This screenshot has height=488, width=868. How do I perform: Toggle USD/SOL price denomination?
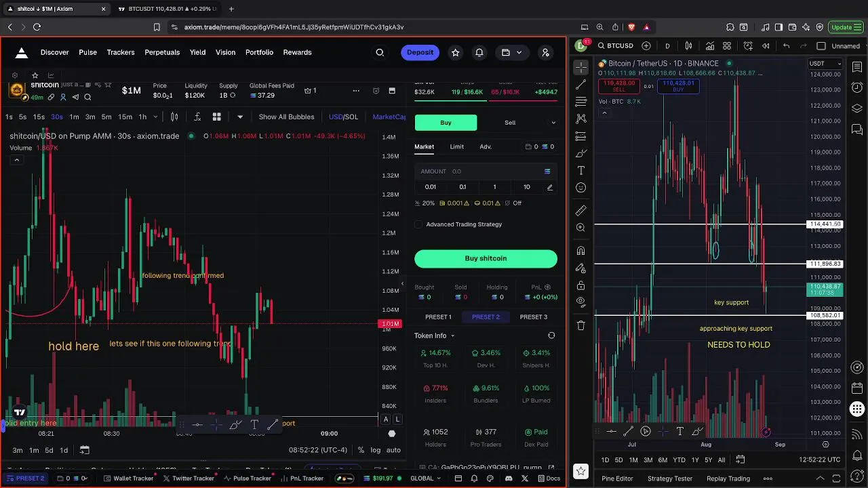pos(343,117)
